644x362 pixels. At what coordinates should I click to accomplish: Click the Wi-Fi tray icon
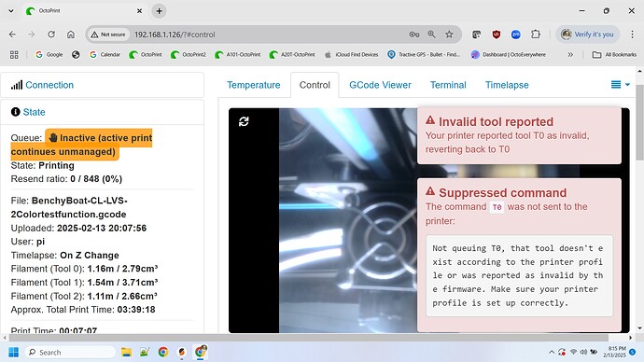573,352
